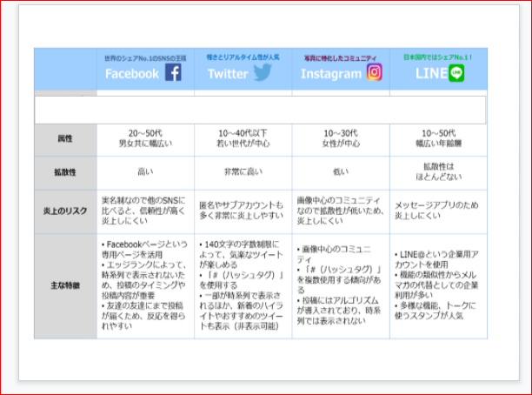Screen dimensions: 532x395
Task: Click tagline 世界のシェアNo.1のSNSの王様
Action: [x=145, y=58]
